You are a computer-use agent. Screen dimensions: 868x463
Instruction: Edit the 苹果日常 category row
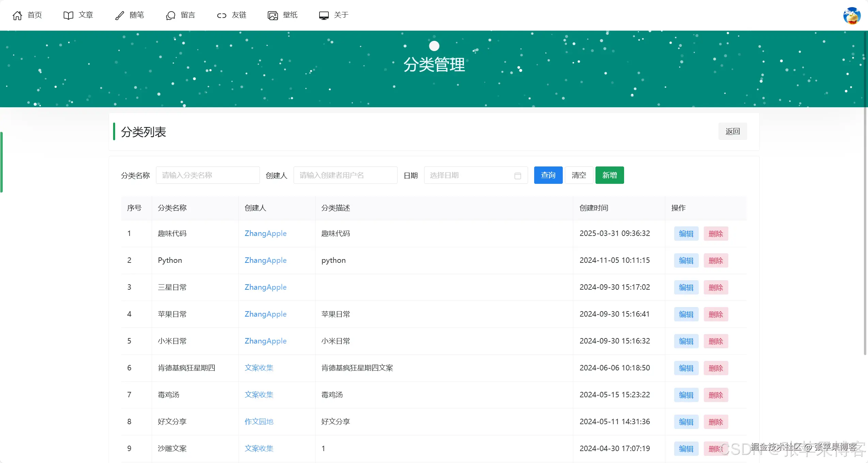click(686, 315)
